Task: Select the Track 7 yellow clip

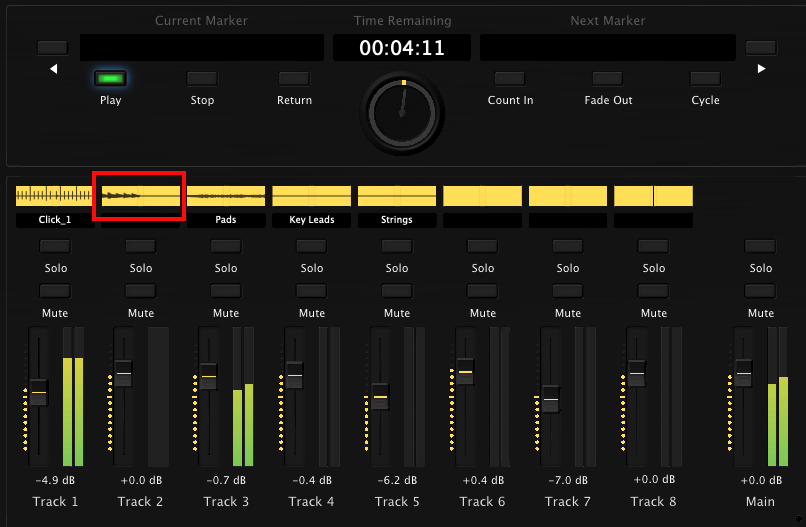Action: pos(567,196)
